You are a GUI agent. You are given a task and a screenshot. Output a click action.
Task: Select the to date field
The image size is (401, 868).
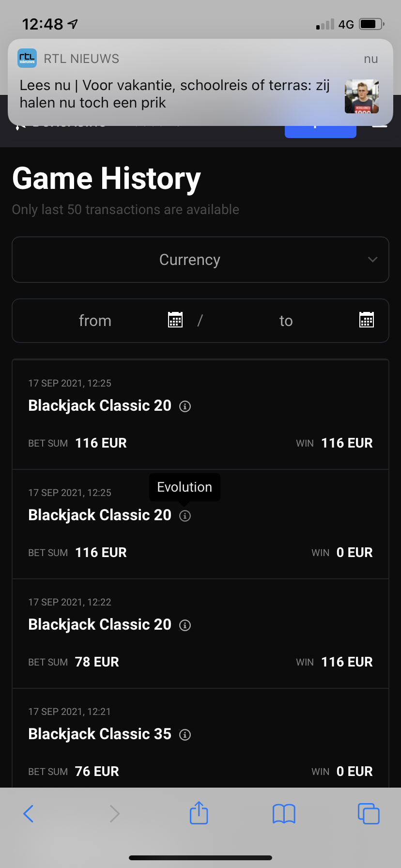tap(286, 321)
